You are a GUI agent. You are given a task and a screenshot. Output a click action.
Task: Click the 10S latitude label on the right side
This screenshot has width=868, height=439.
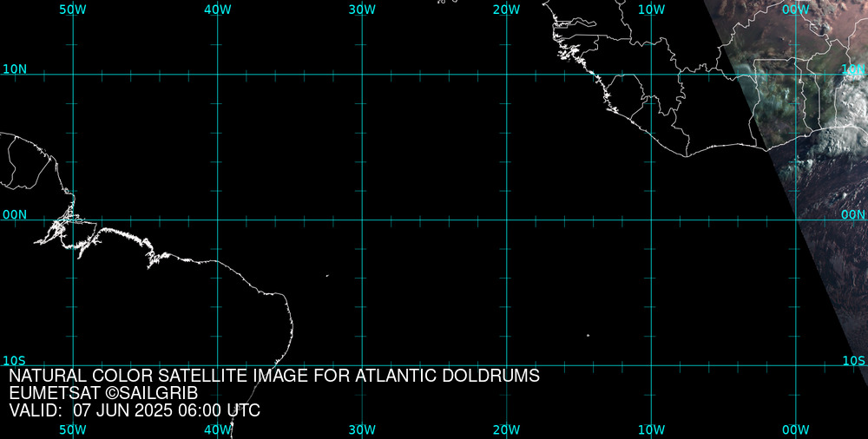[853, 361]
